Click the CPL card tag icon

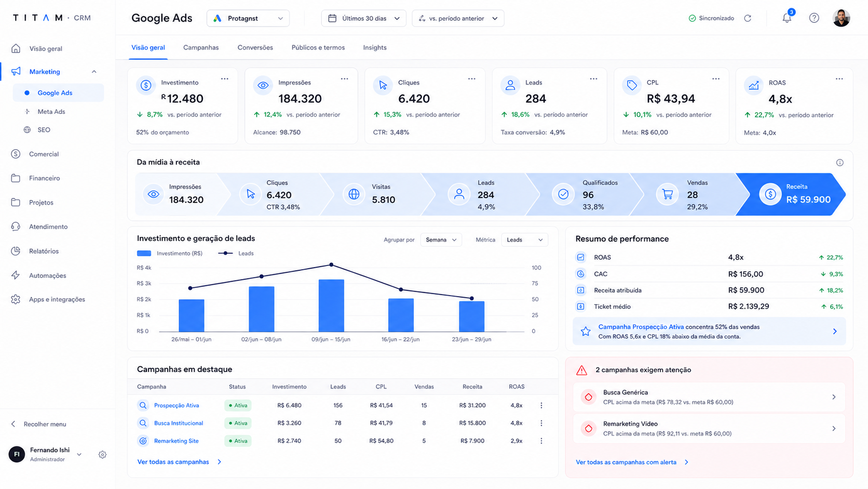[632, 85]
